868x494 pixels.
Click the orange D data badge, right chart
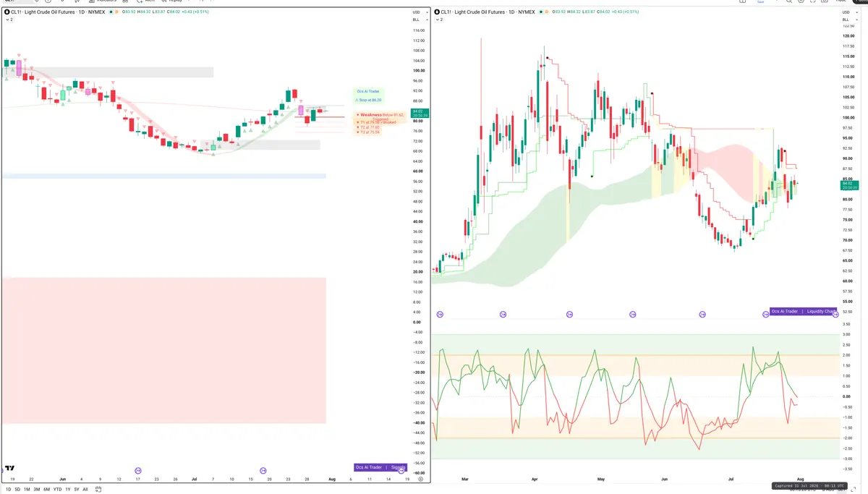(x=548, y=12)
